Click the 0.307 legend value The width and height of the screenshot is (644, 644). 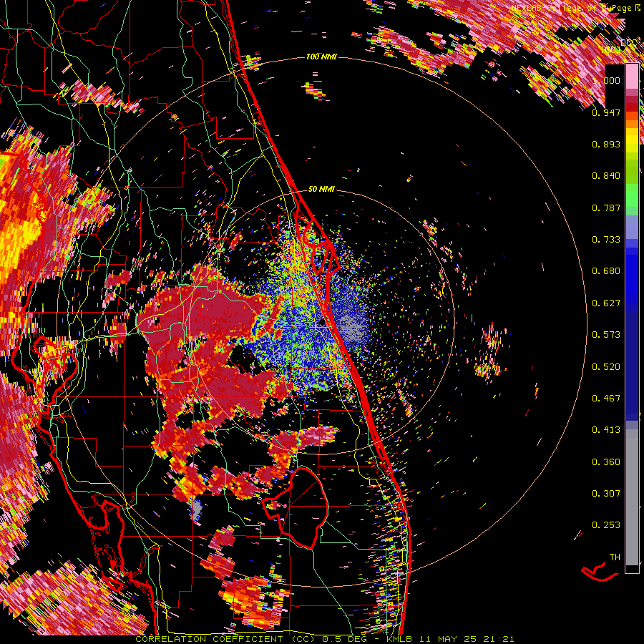pos(606,494)
